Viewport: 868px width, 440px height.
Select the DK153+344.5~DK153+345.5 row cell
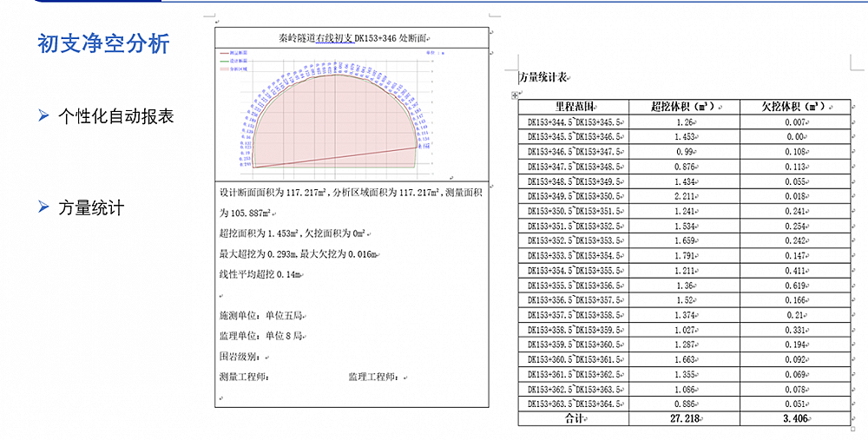pyautogui.click(x=574, y=122)
